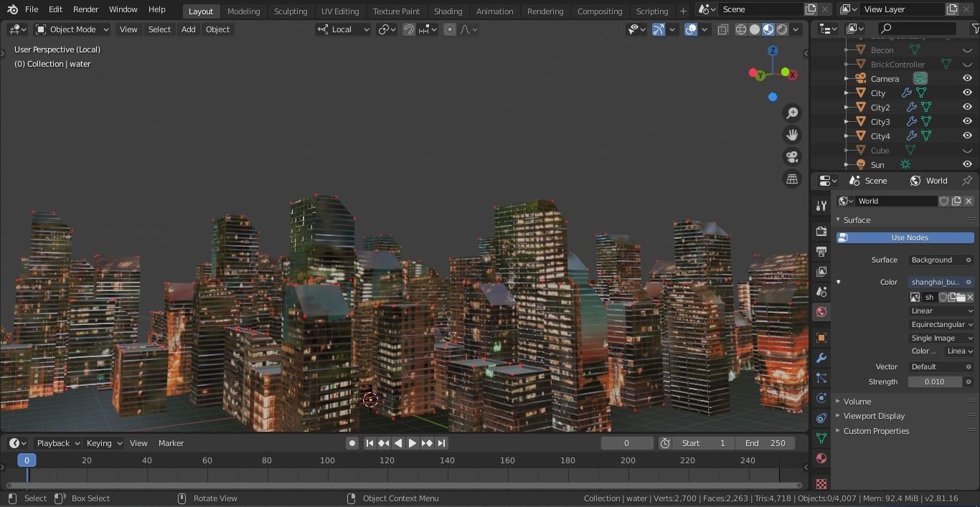Screen dimensions: 980x507
Task: Open the Local transform orientation dropdown
Action: 343,29
